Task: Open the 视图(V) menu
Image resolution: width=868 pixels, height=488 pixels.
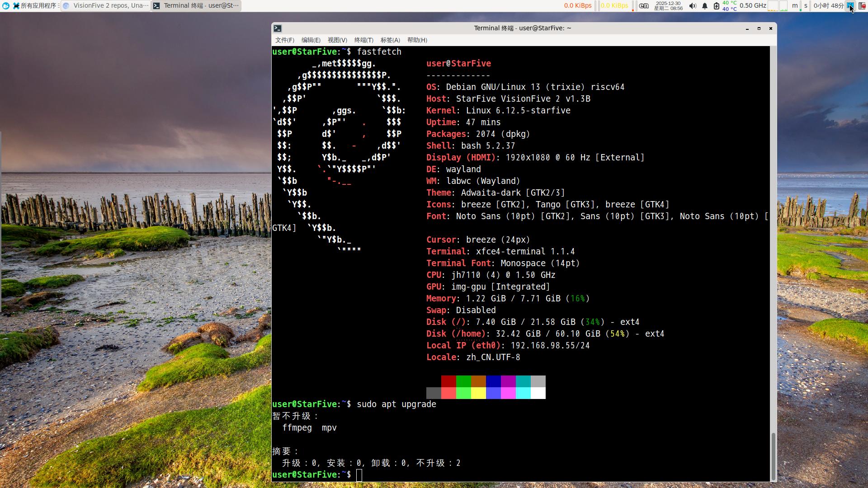Action: tap(337, 40)
